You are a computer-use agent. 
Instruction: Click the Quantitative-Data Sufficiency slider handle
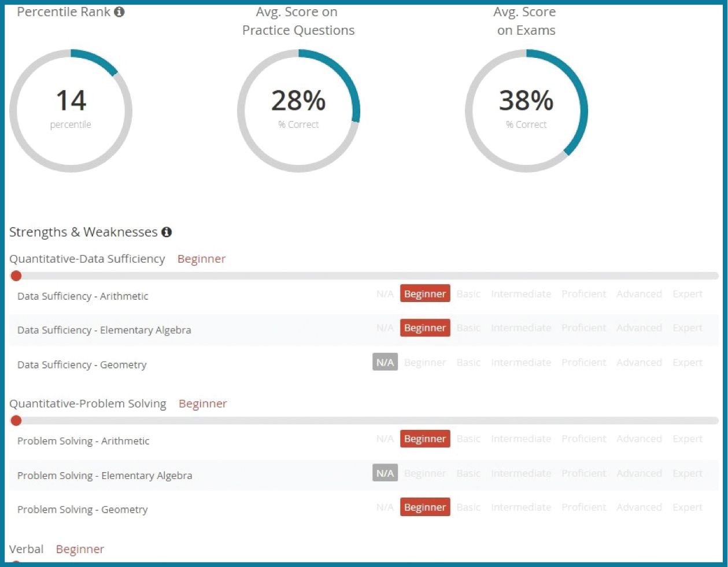point(16,276)
